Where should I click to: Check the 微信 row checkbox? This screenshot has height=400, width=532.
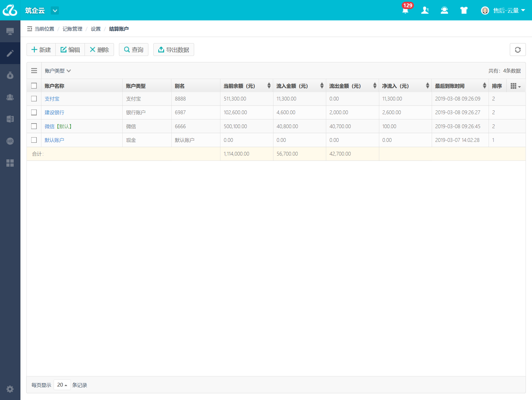click(x=34, y=126)
